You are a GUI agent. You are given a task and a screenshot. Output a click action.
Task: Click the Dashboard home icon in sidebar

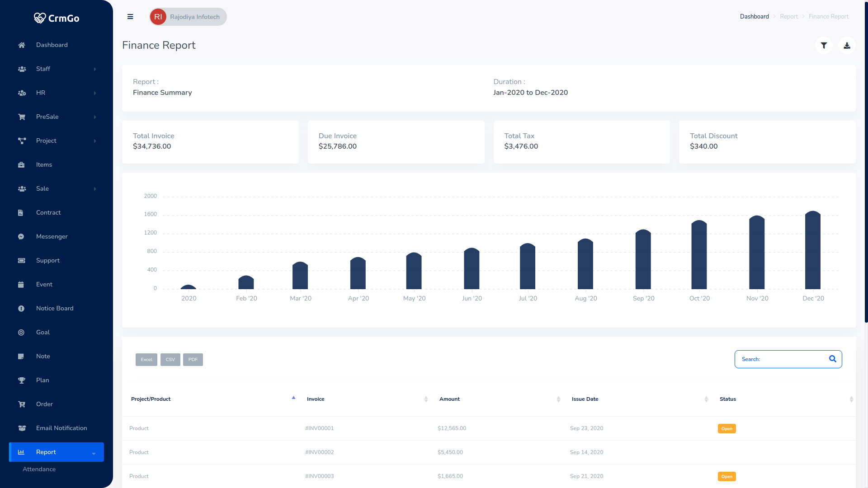pos(21,45)
